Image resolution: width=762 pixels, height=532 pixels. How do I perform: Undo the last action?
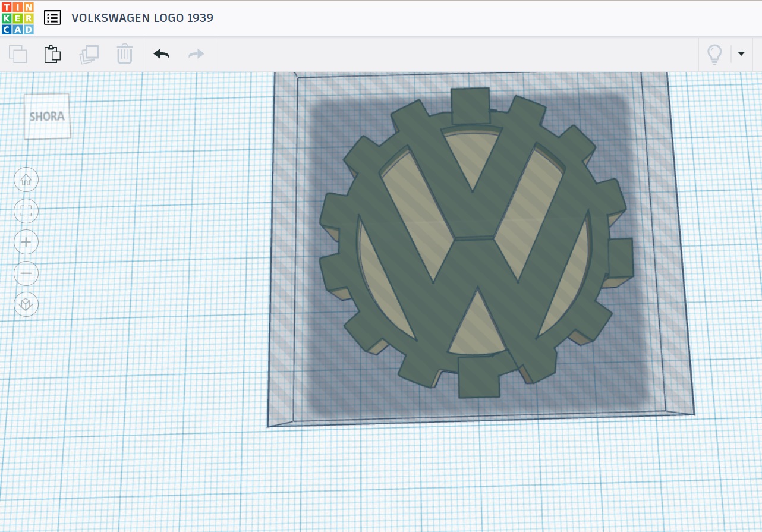click(x=160, y=53)
